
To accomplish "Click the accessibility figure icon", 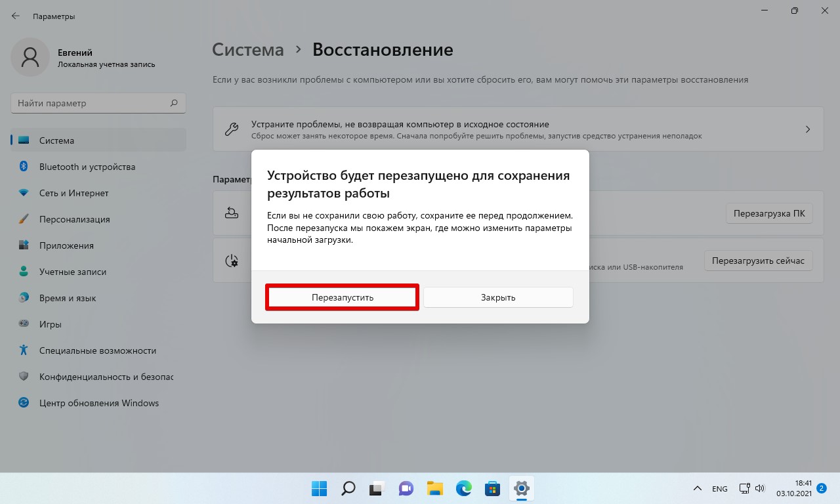I will (24, 350).
